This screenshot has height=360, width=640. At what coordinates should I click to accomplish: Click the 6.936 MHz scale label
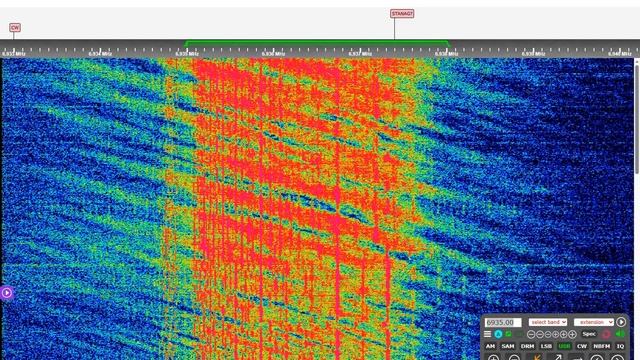click(273, 53)
